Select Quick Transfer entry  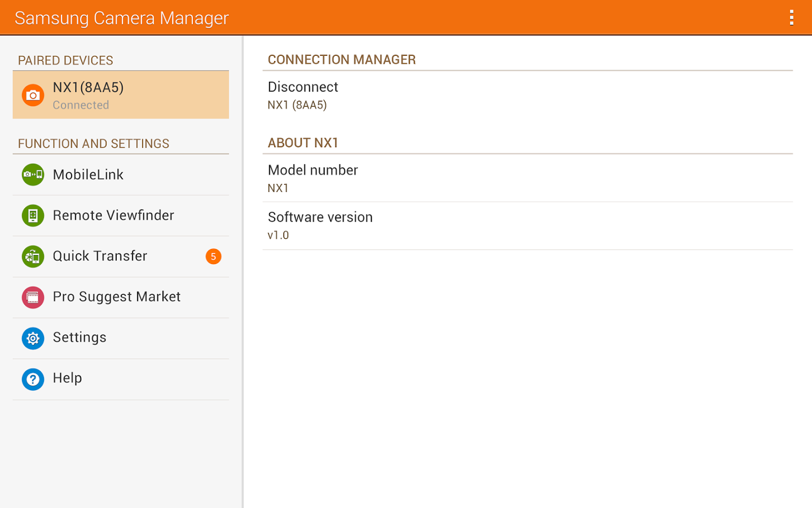(121, 256)
